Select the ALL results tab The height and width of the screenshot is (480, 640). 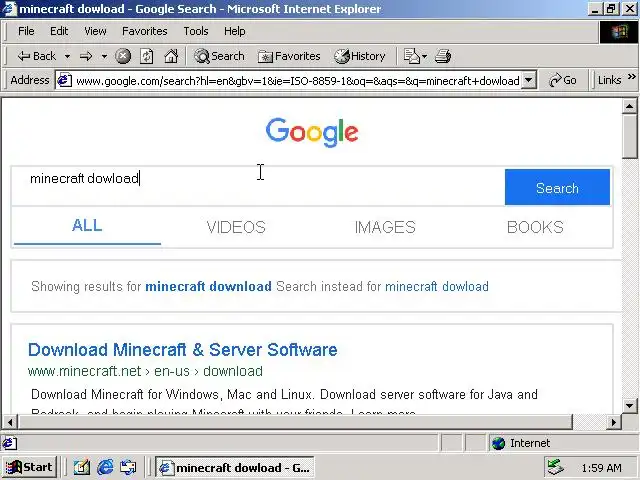87,226
